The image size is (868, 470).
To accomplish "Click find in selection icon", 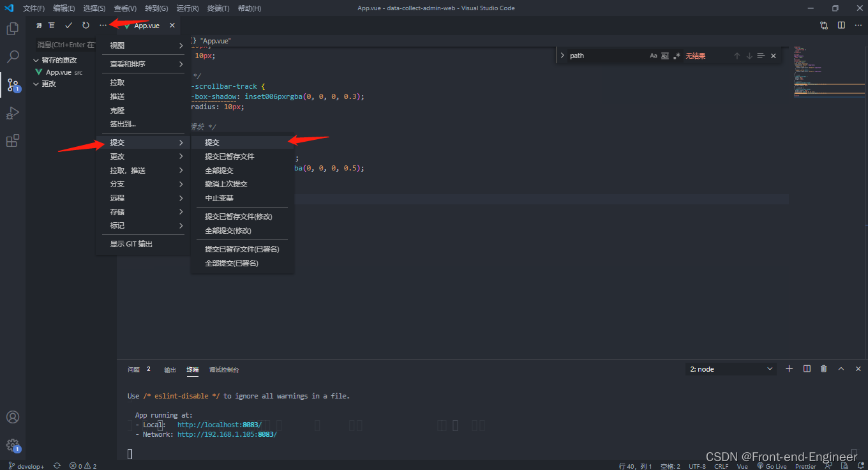I will coord(761,56).
